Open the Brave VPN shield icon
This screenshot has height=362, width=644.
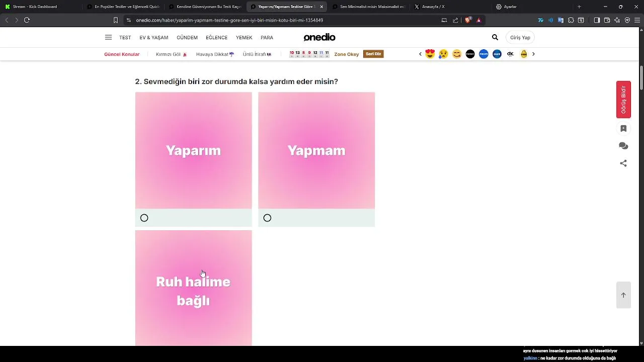[x=627, y=20]
